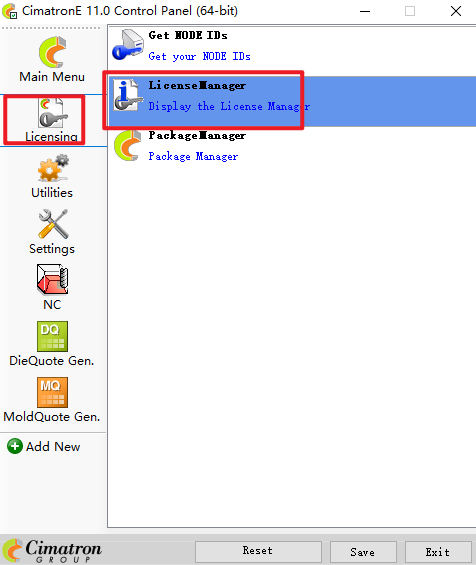Open 'Display the License Manager' link

[229, 106]
